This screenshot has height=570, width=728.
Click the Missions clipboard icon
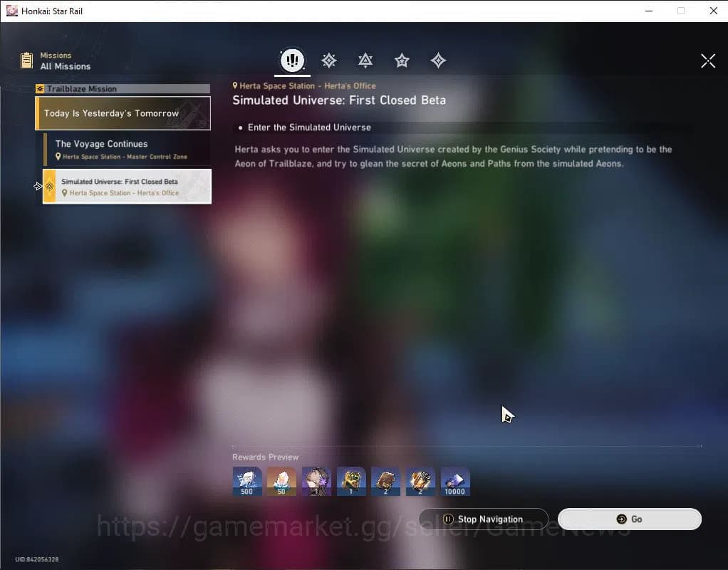click(27, 61)
